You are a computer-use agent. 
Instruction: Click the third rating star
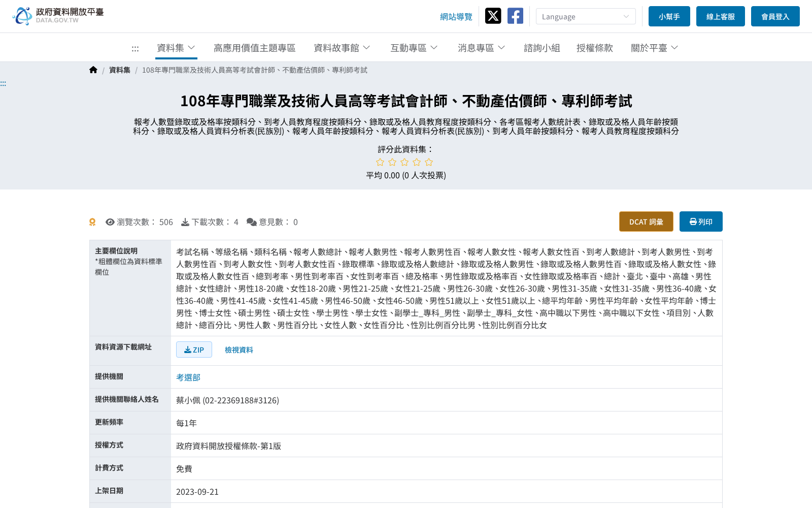(x=404, y=162)
